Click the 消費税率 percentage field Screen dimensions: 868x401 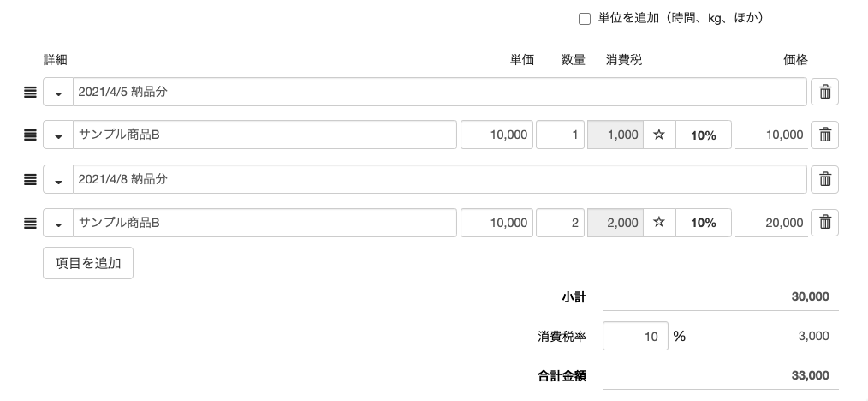tap(635, 336)
